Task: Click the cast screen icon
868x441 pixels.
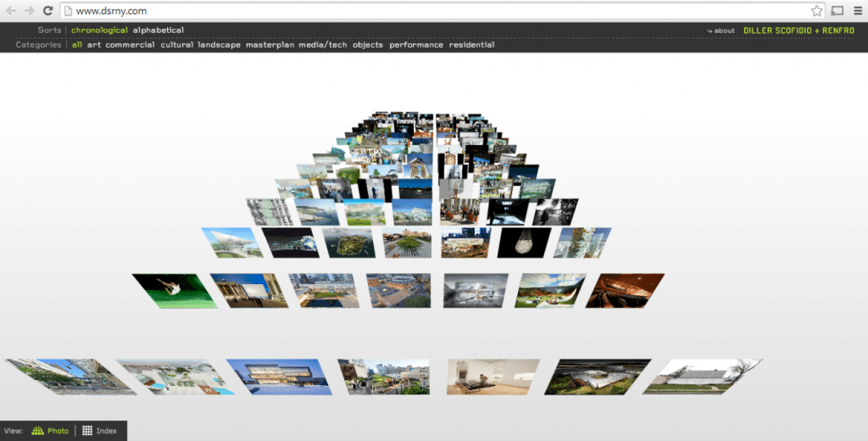Action: point(837,11)
